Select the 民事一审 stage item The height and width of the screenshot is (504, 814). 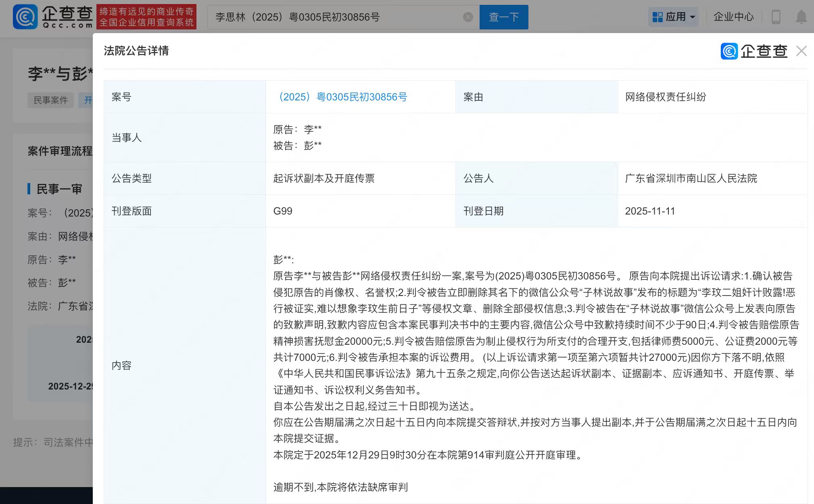(x=59, y=189)
